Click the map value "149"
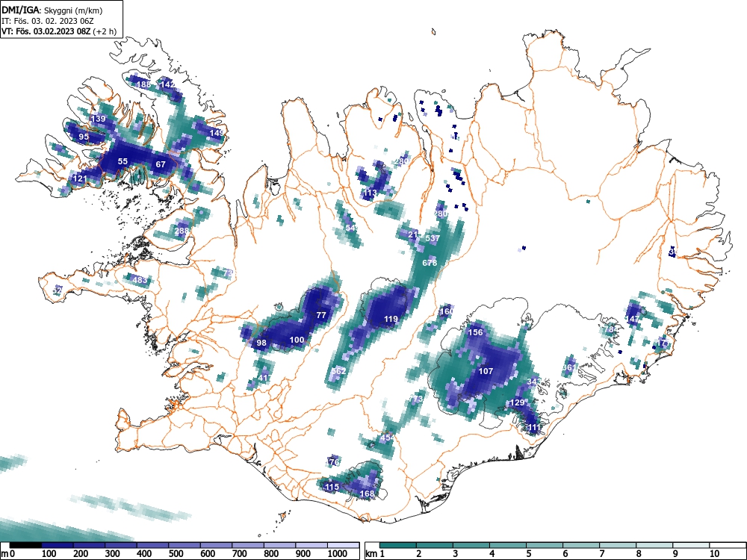747x560 pixels. [x=217, y=133]
